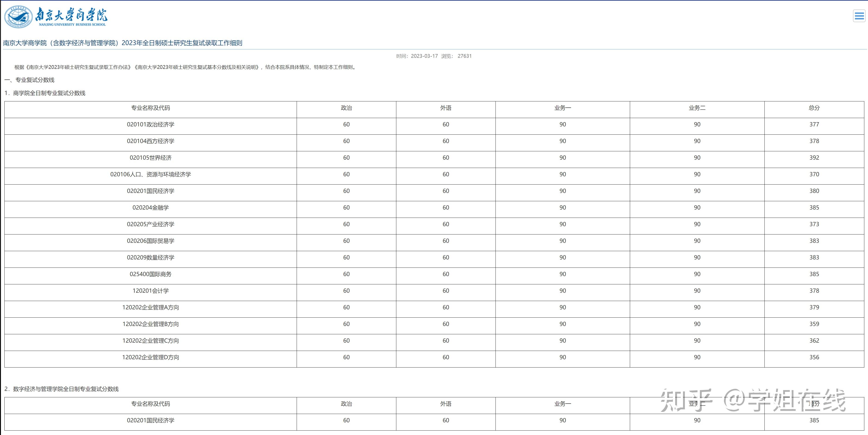868x435 pixels.
Task: Click total score 356 for 企业管理D方向
Action: coord(814,358)
